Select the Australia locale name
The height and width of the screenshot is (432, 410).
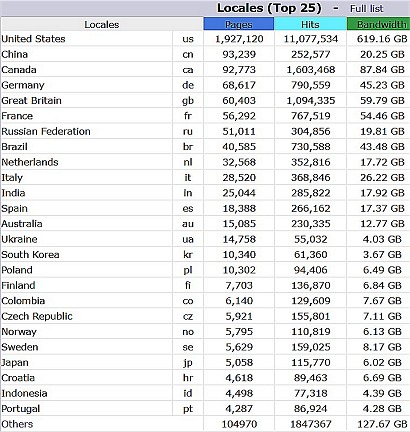click(x=22, y=223)
